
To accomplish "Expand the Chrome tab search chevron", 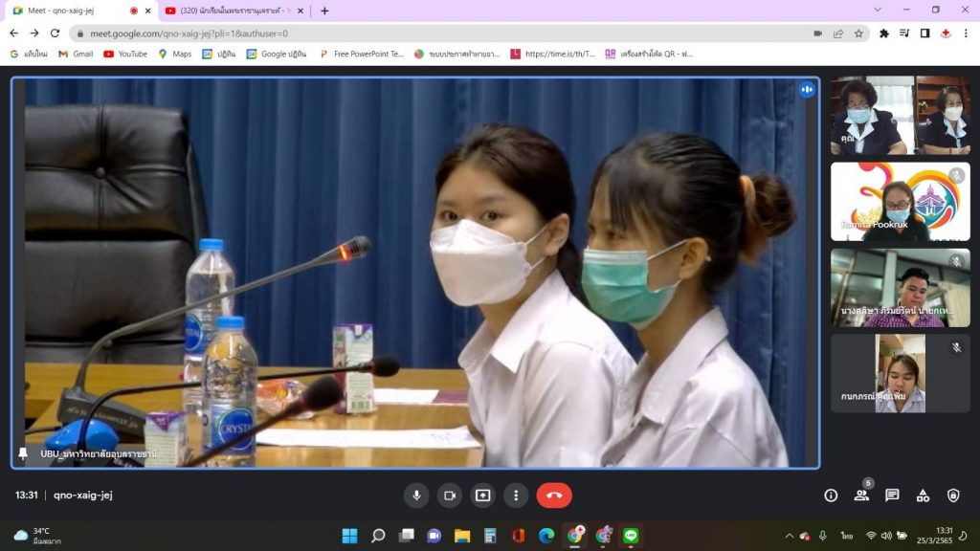I will coord(878,11).
